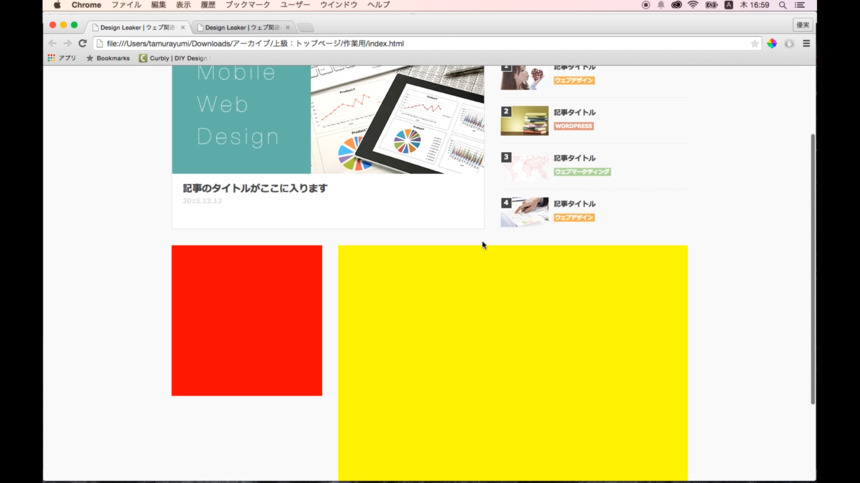Click the rank 2 books thumbnail
Viewport: 860px width, 483px height.
[524, 121]
